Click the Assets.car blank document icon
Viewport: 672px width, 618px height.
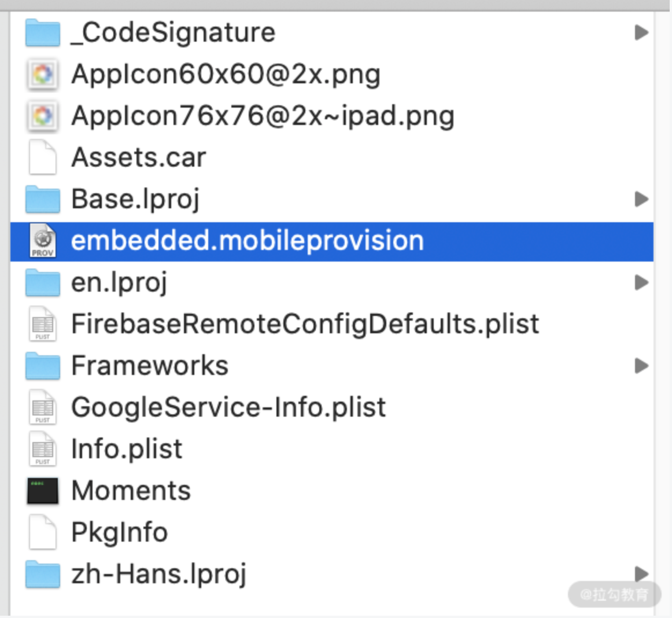(x=43, y=157)
